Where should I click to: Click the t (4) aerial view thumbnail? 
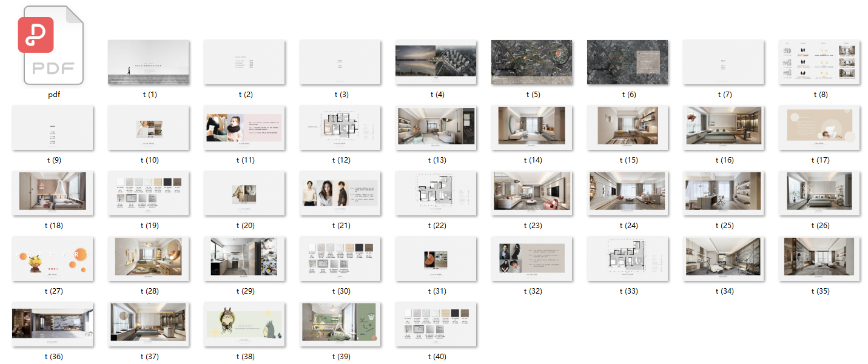436,62
